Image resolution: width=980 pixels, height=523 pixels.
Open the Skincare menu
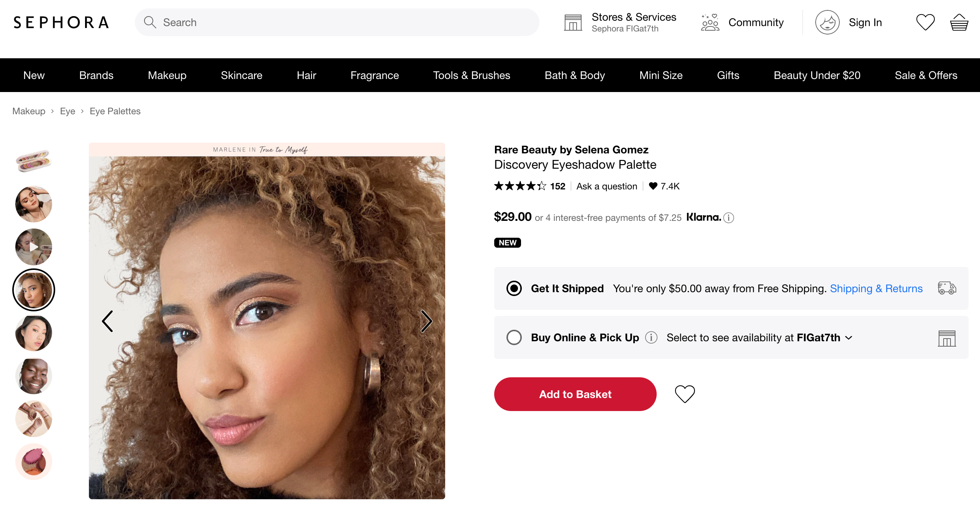(241, 75)
